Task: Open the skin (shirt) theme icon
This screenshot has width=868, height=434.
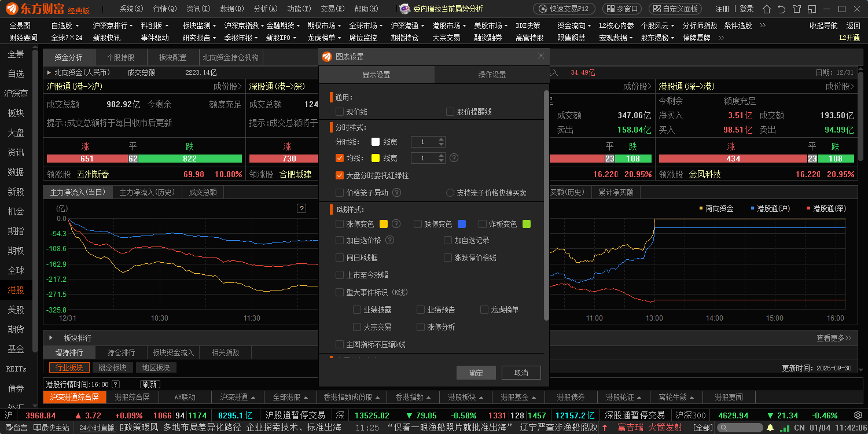Action: click(797, 9)
